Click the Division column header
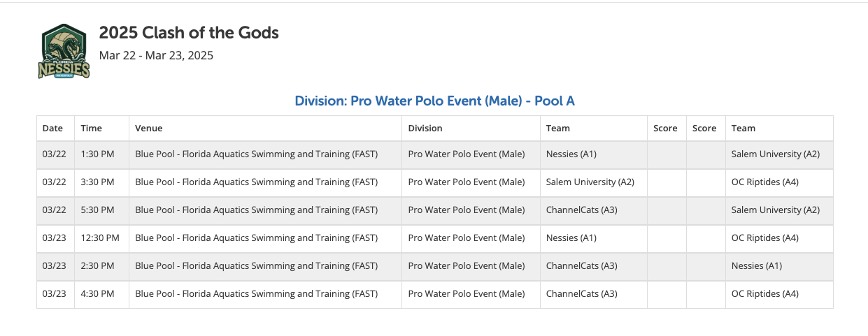This screenshot has height=336, width=868. coord(425,128)
